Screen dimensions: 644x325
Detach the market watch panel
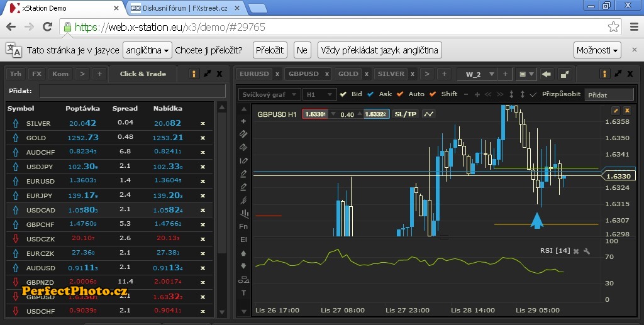click(x=208, y=74)
